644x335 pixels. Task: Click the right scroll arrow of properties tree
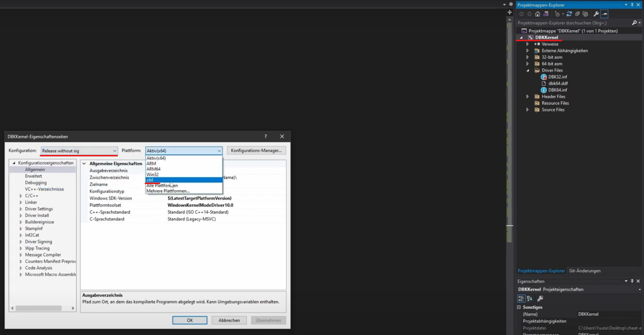73,308
